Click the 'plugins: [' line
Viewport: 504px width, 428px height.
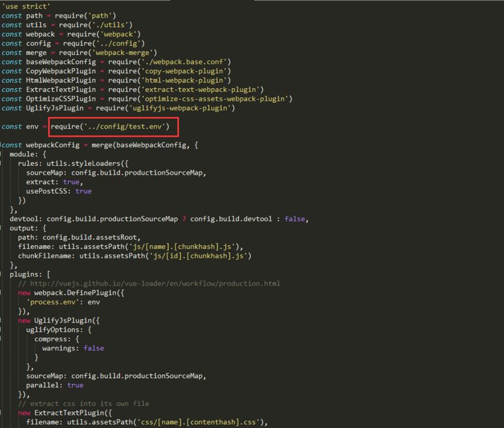30,274
